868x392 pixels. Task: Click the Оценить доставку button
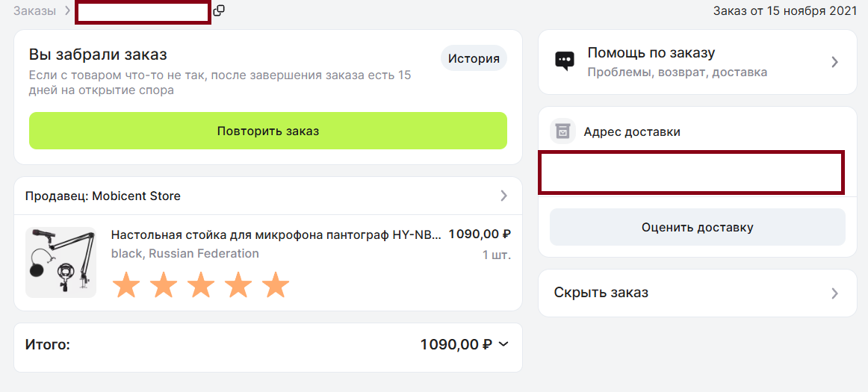point(697,228)
